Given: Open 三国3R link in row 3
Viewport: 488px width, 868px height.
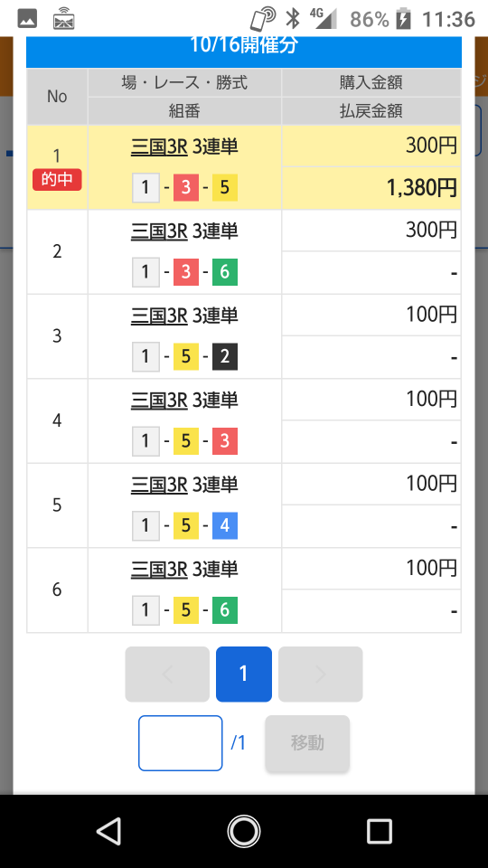Looking at the screenshot, I should tap(159, 316).
